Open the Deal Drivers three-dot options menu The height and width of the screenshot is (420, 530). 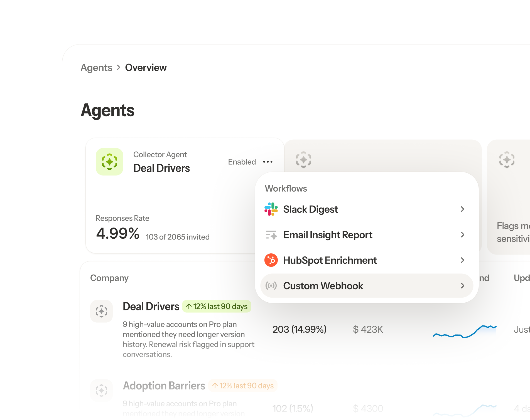coord(268,162)
